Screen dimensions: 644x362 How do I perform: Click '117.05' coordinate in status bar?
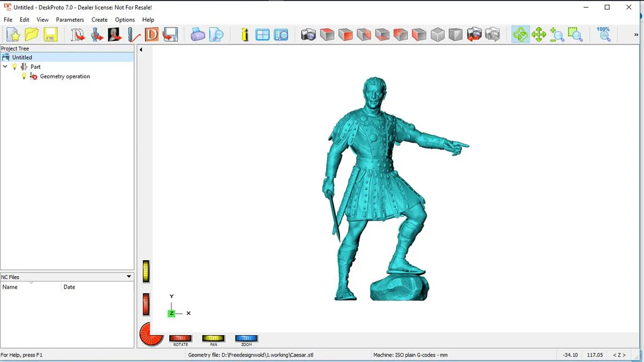point(595,355)
